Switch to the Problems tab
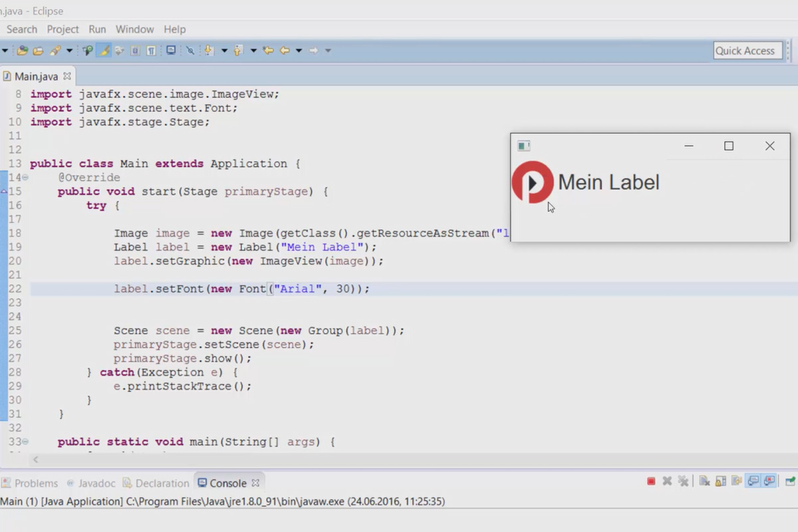The image size is (798, 532). click(37, 483)
